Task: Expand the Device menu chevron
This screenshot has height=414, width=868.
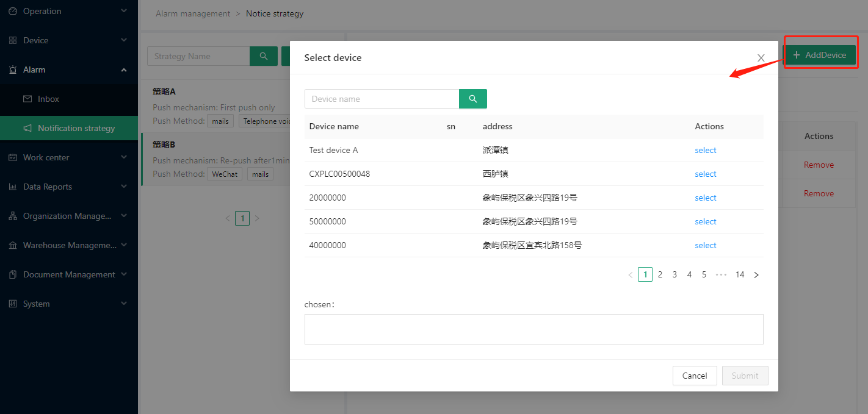Action: pos(124,40)
